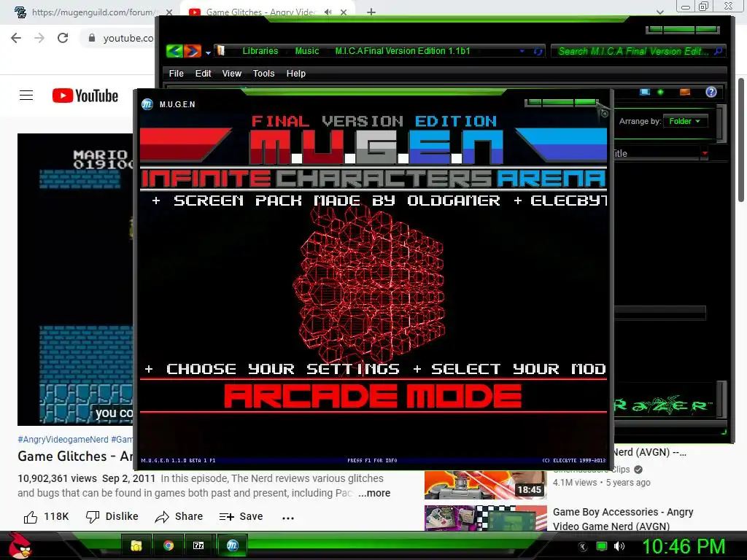The height and width of the screenshot is (560, 747).
Task: Open the Libraries breadcrumb in the address bar
Action: [x=260, y=51]
